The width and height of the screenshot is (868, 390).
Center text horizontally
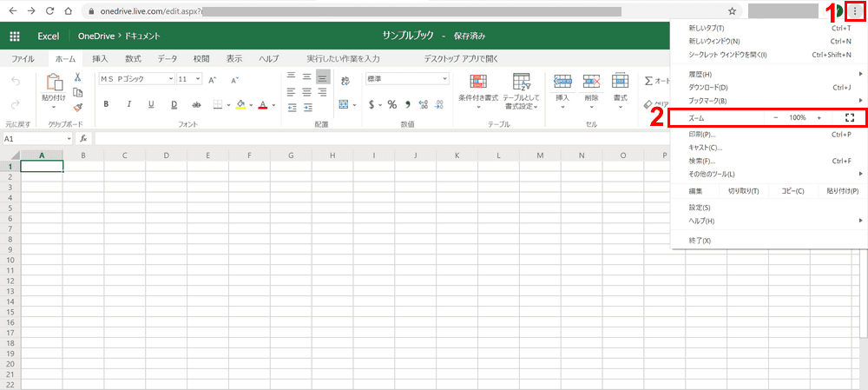pyautogui.click(x=306, y=92)
